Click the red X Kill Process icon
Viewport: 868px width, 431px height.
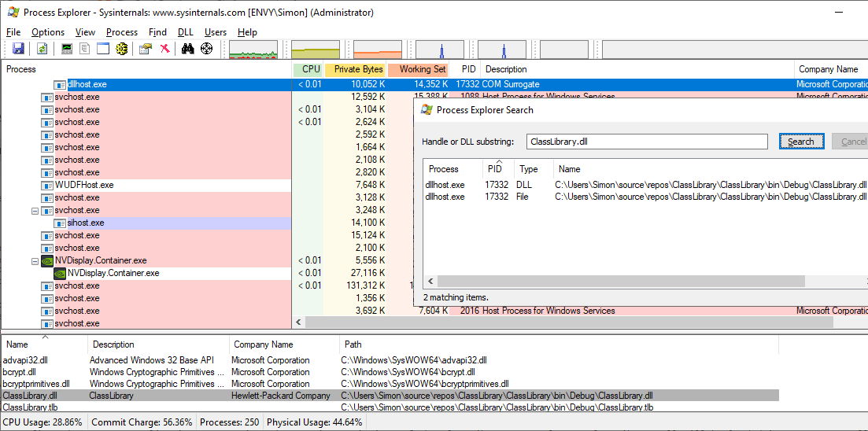tap(164, 49)
